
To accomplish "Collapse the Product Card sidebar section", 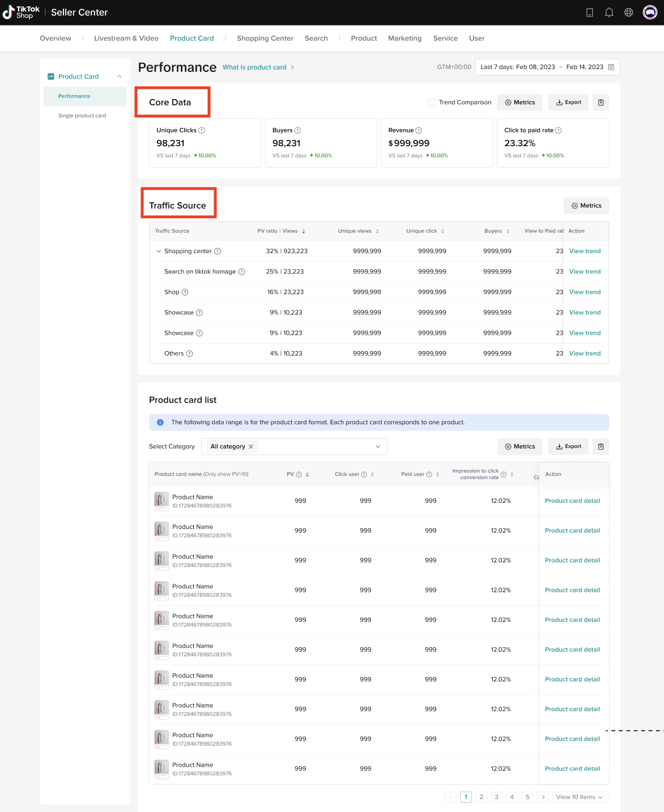I will tap(119, 76).
